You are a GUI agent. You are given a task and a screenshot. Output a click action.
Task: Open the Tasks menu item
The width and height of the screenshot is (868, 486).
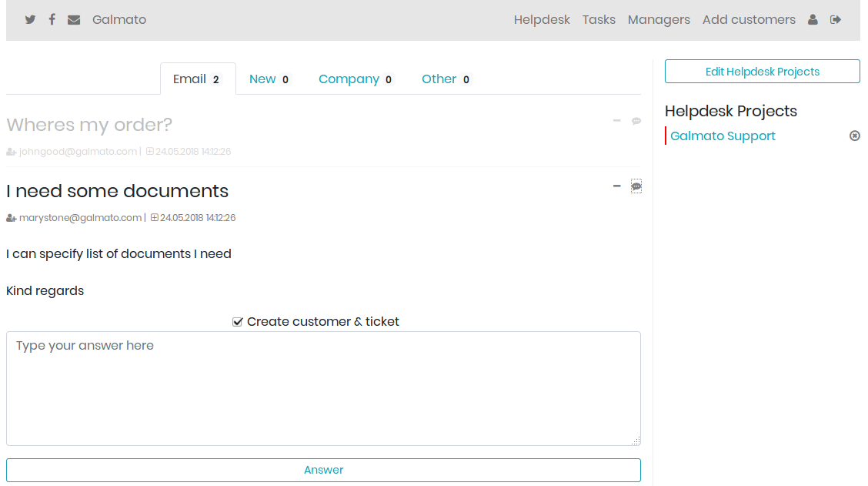(599, 19)
